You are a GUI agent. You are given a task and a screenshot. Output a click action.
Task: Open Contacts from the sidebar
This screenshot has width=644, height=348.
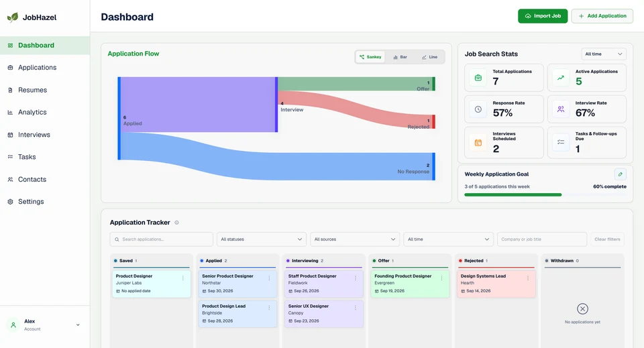[45, 179]
